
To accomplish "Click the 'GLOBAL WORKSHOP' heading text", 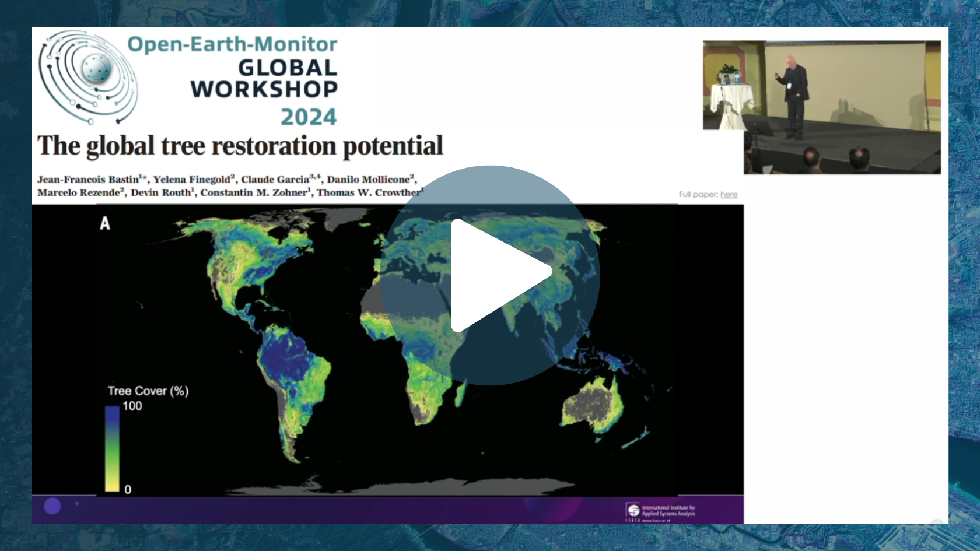I will pyautogui.click(x=264, y=79).
